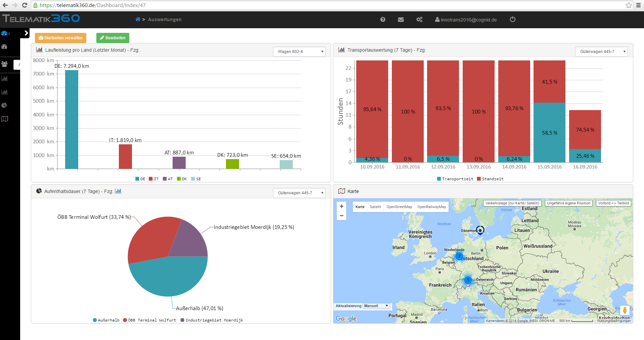This screenshot has height=340, width=644.
Task: Open settings using the gears icon
Action: [419, 19]
